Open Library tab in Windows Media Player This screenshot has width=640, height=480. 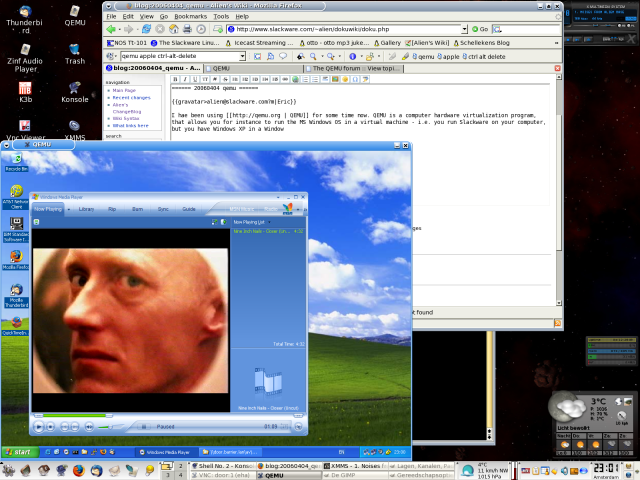click(x=86, y=209)
